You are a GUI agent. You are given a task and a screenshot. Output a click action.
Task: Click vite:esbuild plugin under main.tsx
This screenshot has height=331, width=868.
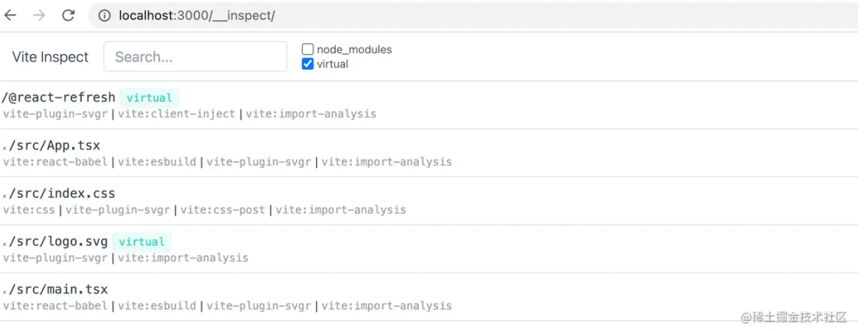click(x=157, y=306)
